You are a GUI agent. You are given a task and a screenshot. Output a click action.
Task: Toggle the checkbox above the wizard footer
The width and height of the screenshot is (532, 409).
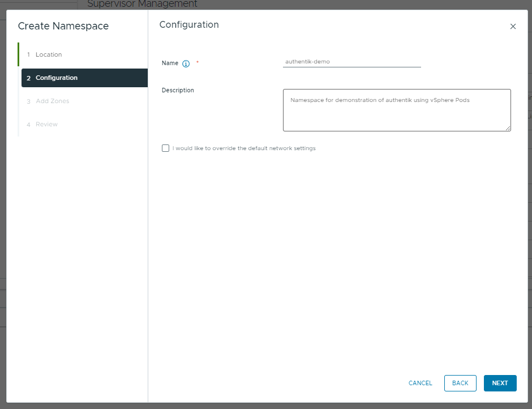click(x=165, y=148)
